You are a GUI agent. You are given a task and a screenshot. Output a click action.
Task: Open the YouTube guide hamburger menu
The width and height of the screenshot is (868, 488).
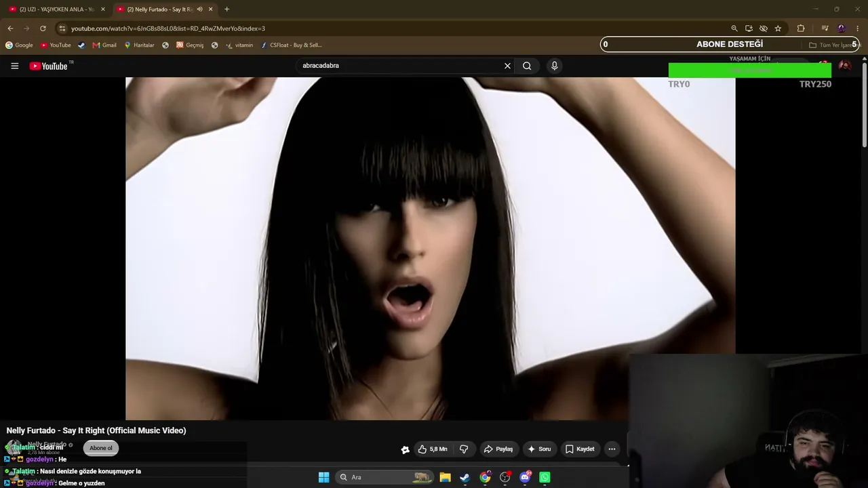coord(15,66)
